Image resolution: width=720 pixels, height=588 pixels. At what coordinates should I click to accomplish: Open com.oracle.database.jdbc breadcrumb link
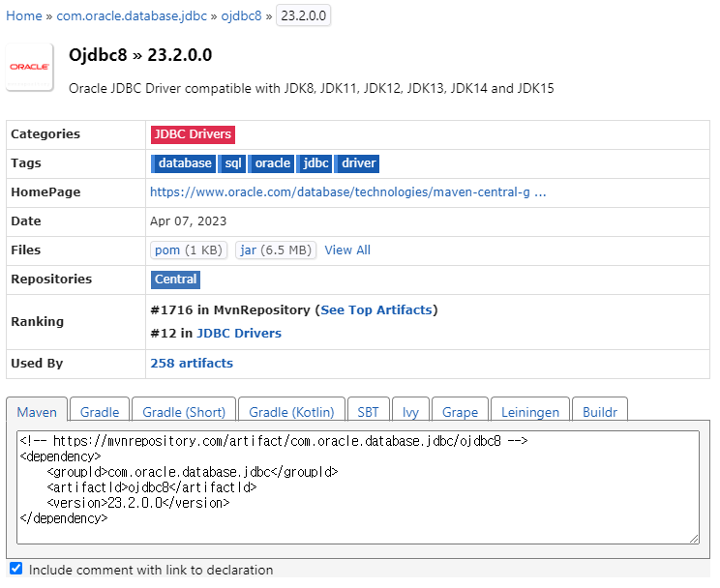coord(132,15)
